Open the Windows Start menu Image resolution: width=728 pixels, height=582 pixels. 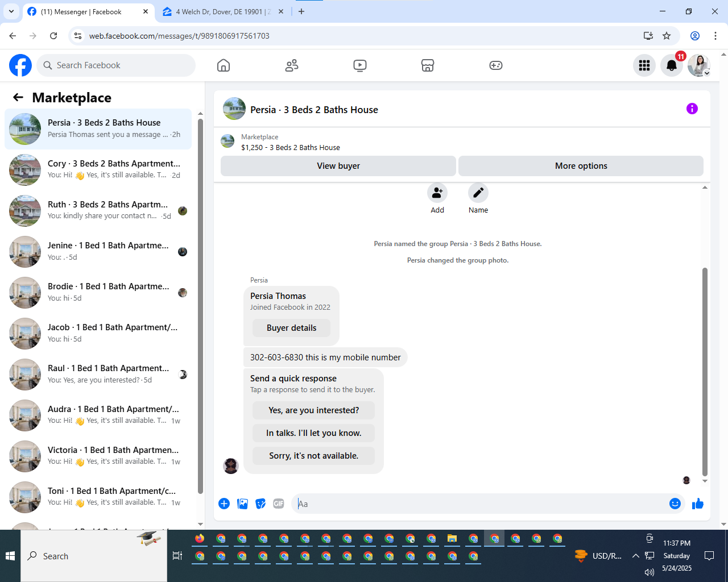point(10,556)
